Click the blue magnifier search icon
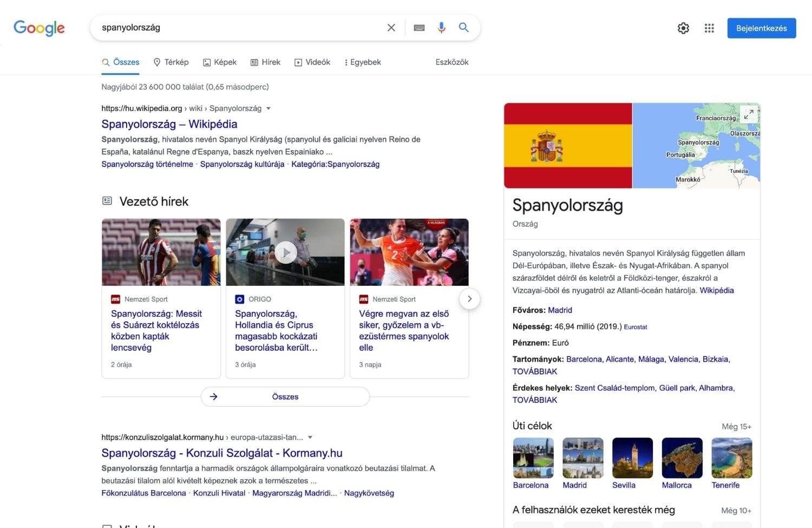 pos(464,27)
